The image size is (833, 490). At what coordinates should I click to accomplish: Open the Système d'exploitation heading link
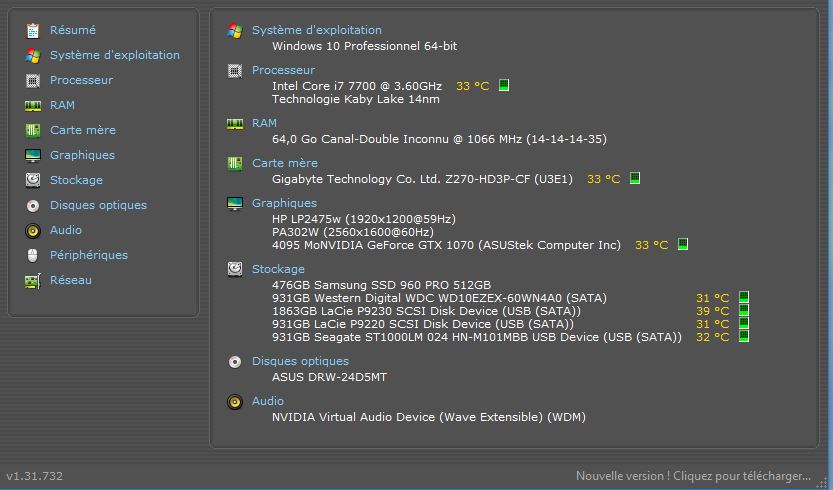tap(316, 30)
